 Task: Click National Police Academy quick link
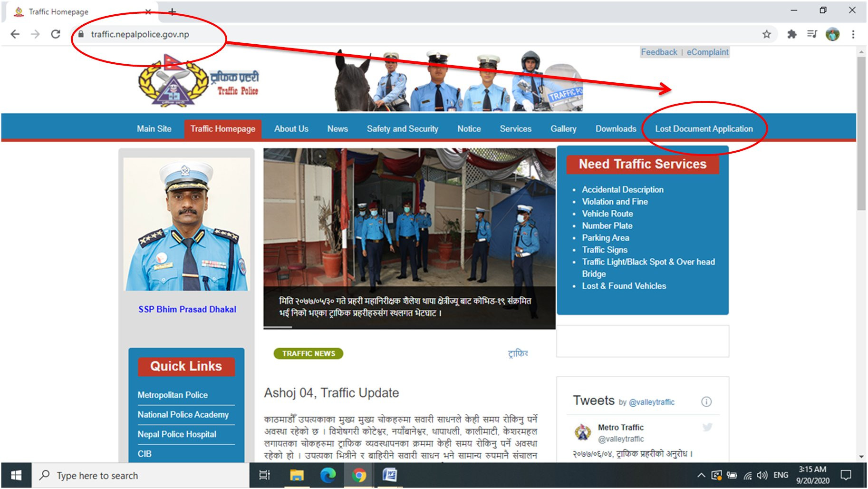[183, 415]
